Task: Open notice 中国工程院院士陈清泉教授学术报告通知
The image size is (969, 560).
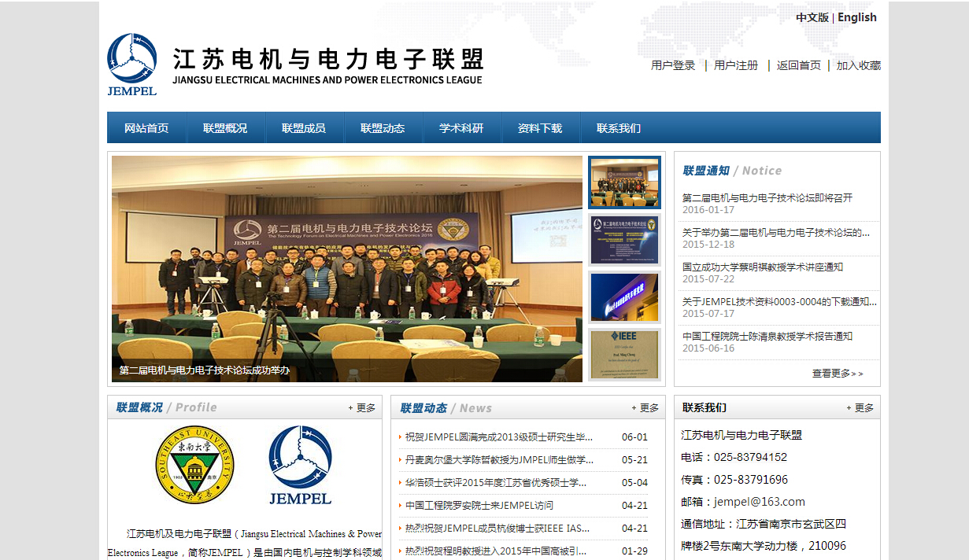Action: [767, 337]
